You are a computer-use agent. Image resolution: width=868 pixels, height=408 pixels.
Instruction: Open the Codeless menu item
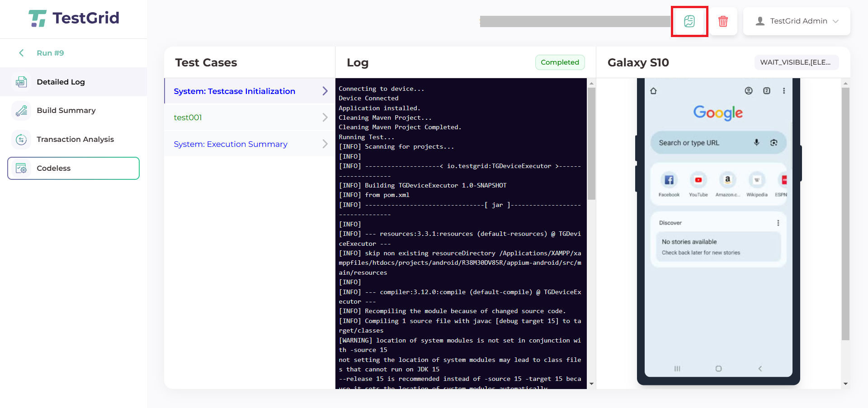coord(73,168)
